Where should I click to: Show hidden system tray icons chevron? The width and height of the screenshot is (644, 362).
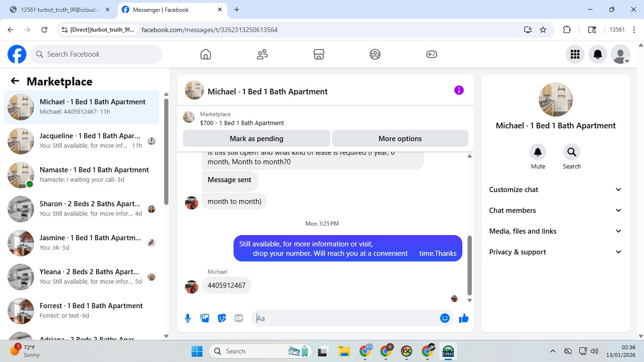tap(553, 351)
